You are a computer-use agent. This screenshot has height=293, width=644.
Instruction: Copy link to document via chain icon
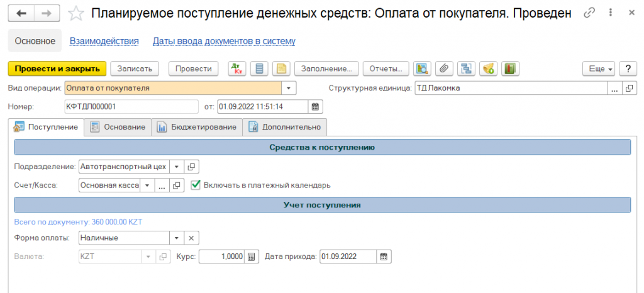tap(589, 13)
